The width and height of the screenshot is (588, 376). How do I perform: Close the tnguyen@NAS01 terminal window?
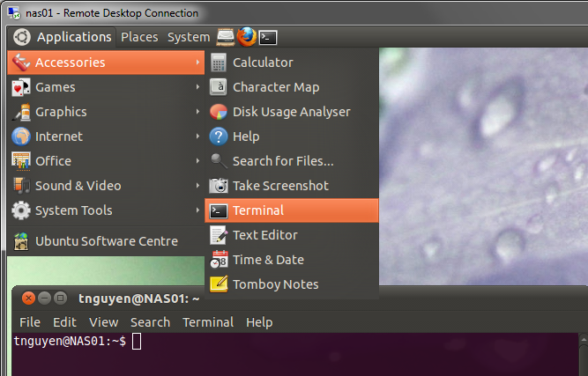(28, 299)
